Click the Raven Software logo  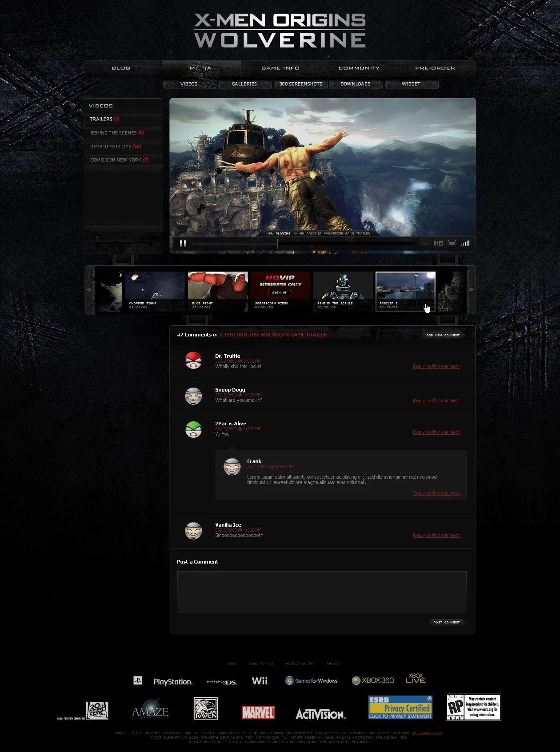[x=206, y=708]
